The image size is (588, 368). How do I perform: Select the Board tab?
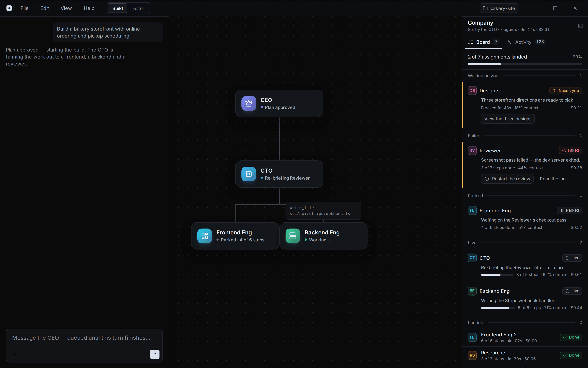tap(483, 42)
